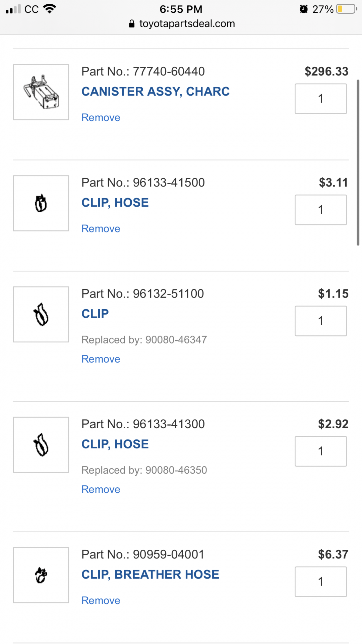Remove the canister assembly from cart

[x=101, y=117]
